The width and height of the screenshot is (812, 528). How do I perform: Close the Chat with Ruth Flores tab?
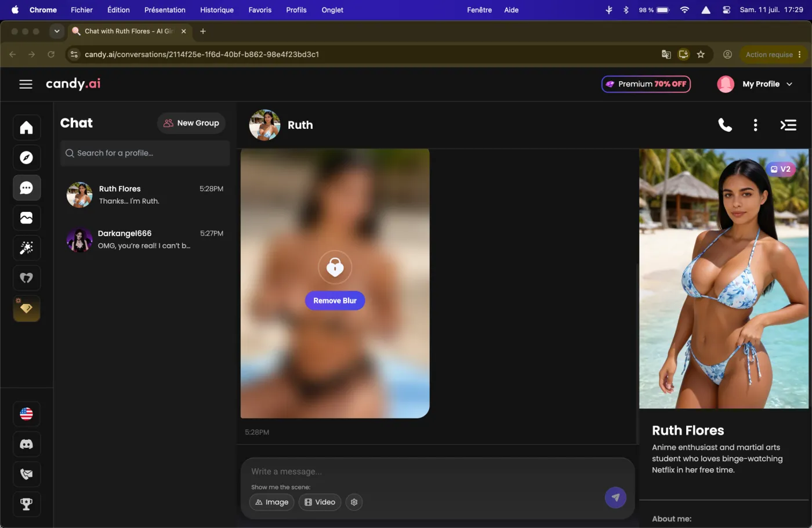click(x=184, y=31)
